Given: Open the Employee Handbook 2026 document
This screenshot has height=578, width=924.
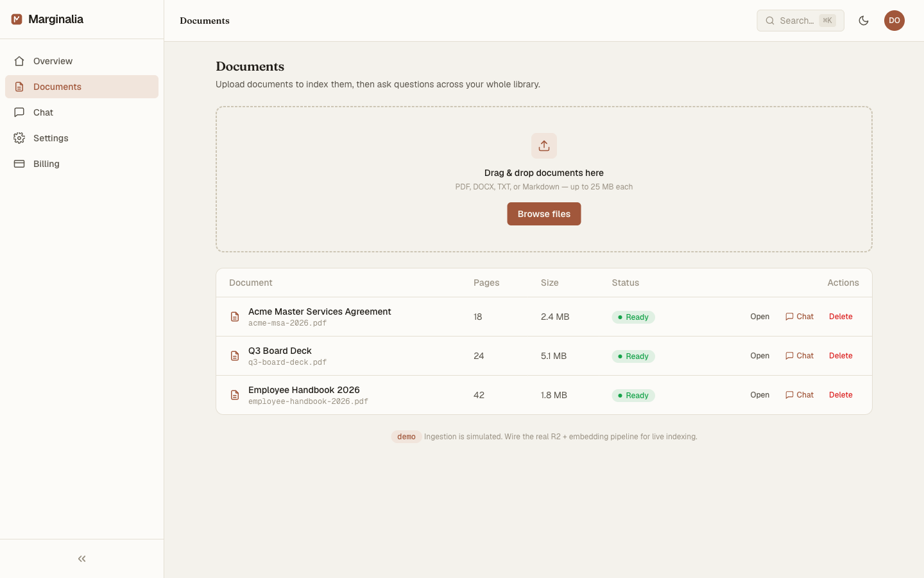Looking at the screenshot, I should click(760, 395).
